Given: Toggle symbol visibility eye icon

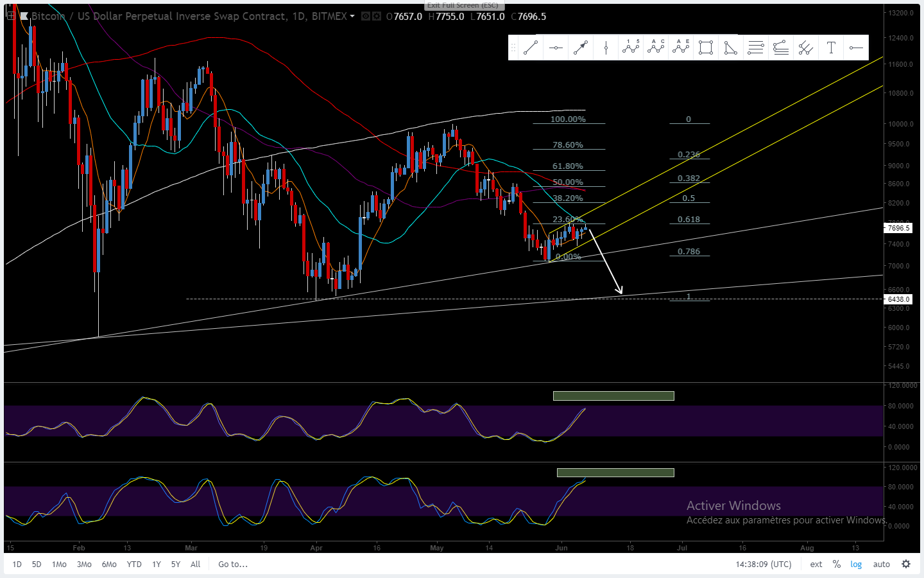Looking at the screenshot, I should [365, 16].
